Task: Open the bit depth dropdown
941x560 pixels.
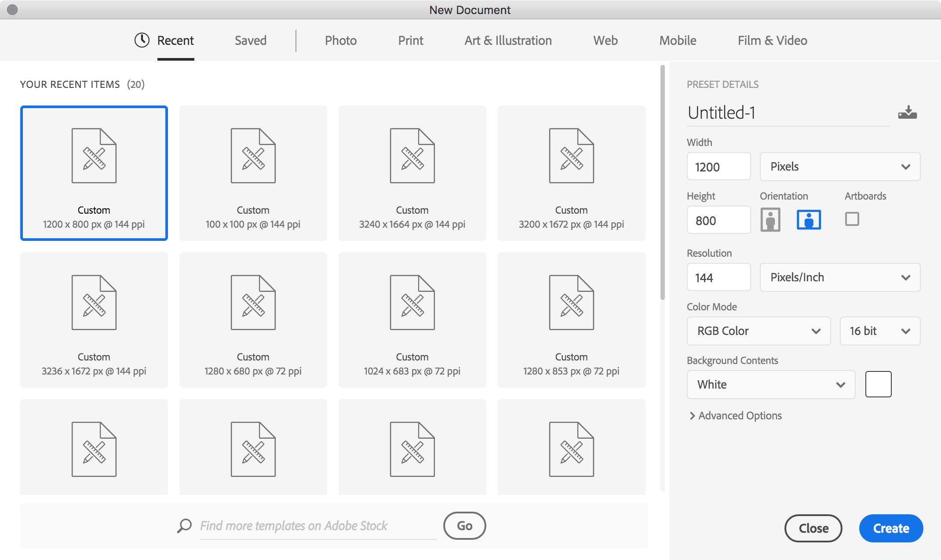Action: coord(878,330)
